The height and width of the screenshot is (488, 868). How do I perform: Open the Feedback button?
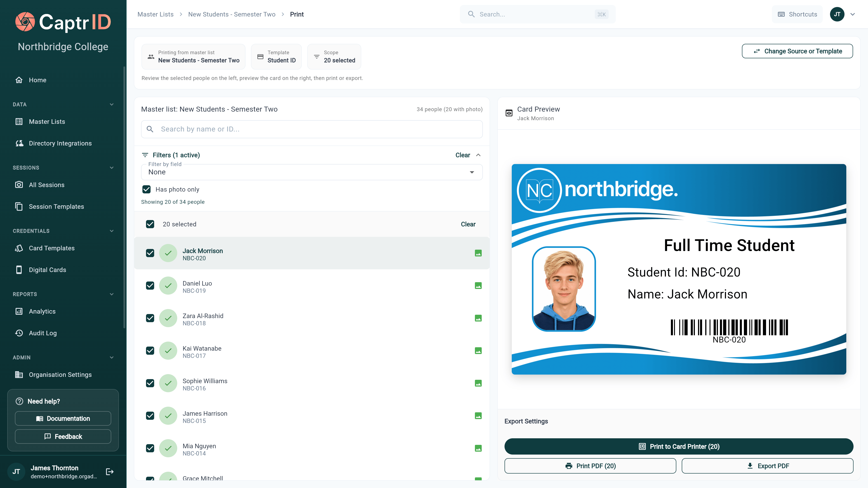(x=63, y=436)
